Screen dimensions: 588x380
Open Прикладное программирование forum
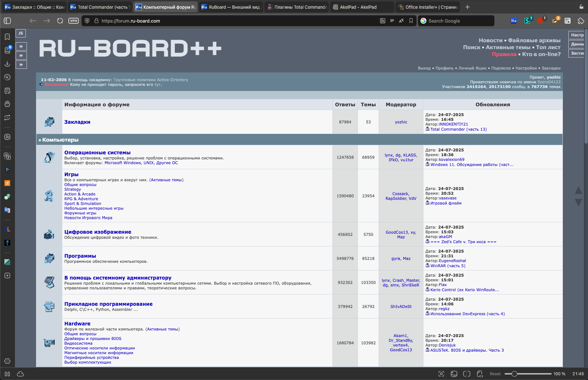108,304
